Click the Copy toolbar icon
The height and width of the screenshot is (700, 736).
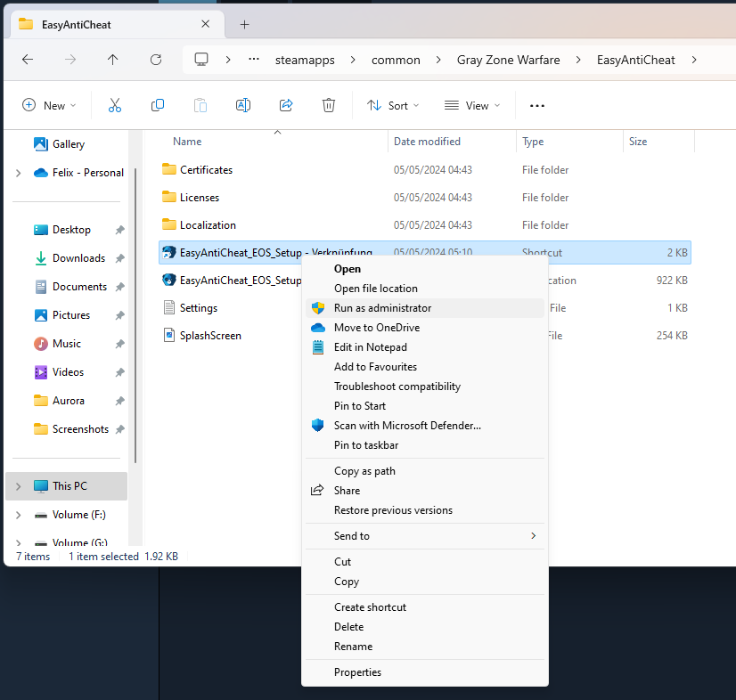coord(158,106)
